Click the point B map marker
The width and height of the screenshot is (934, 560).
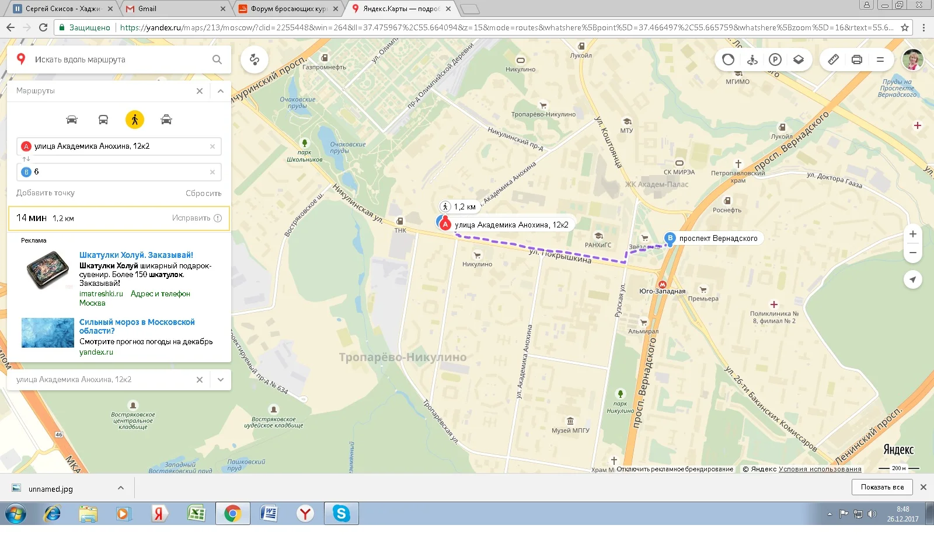click(670, 238)
